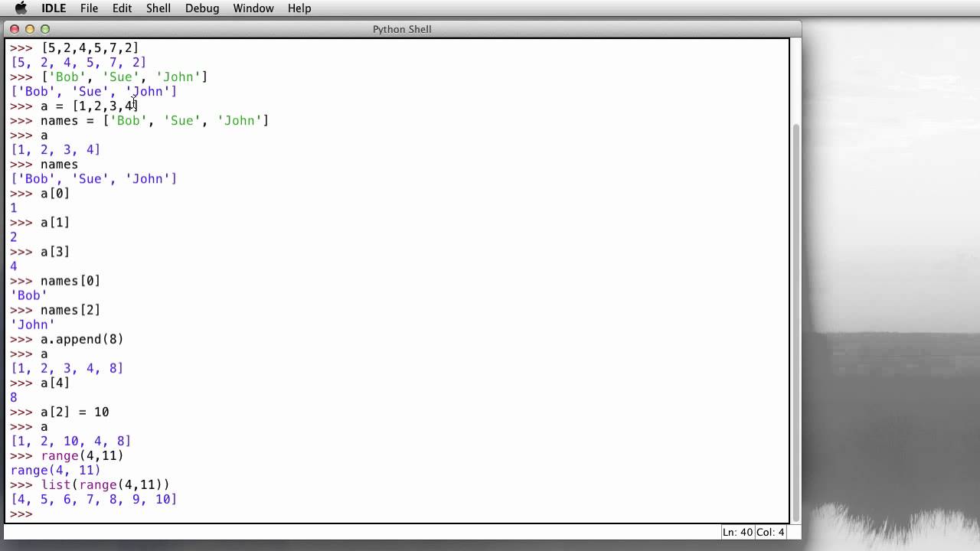Click the 'a[2] = 10' command line
Viewport: 980px width, 551px height.
coord(60,411)
